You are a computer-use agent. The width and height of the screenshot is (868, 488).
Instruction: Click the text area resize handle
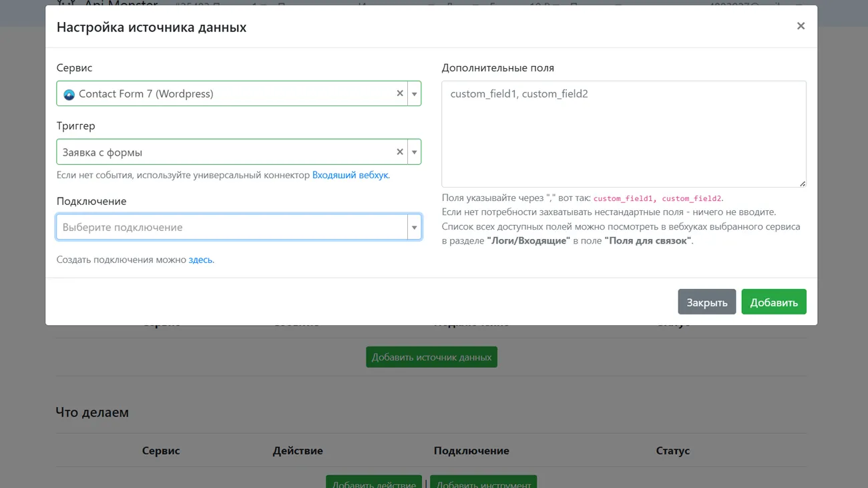pos(802,184)
